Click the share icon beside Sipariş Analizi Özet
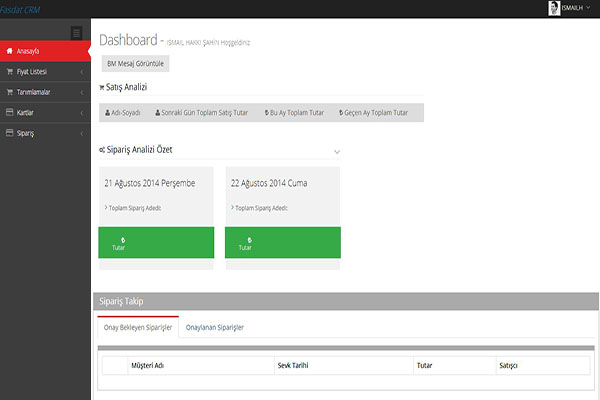 click(102, 150)
